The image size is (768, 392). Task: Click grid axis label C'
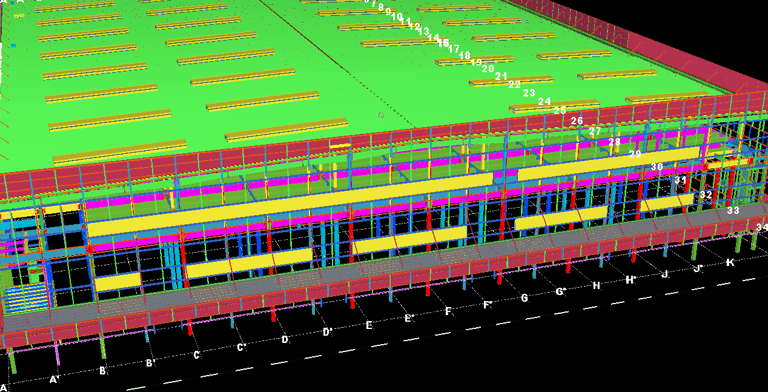pyautogui.click(x=241, y=347)
